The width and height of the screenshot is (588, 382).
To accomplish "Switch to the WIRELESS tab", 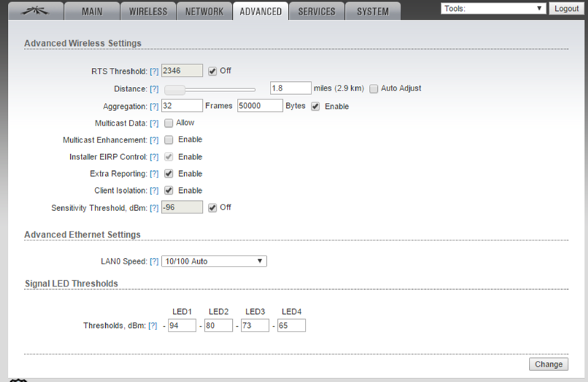I will (x=148, y=11).
